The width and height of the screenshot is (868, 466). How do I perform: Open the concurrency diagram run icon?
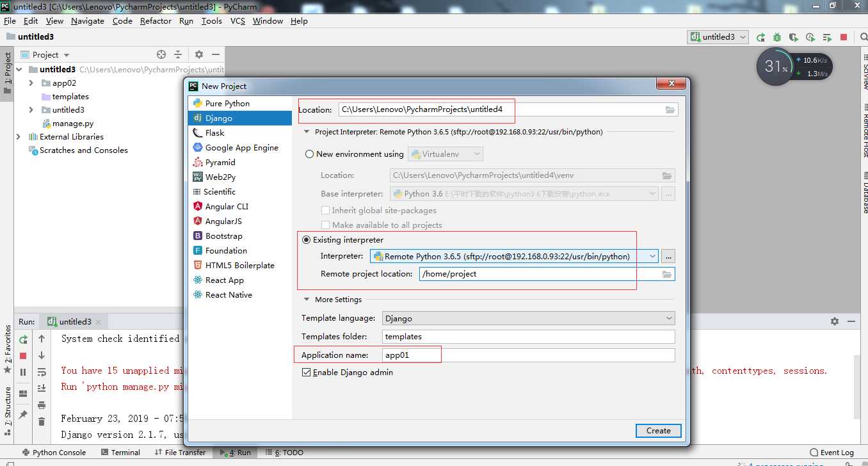click(x=828, y=37)
